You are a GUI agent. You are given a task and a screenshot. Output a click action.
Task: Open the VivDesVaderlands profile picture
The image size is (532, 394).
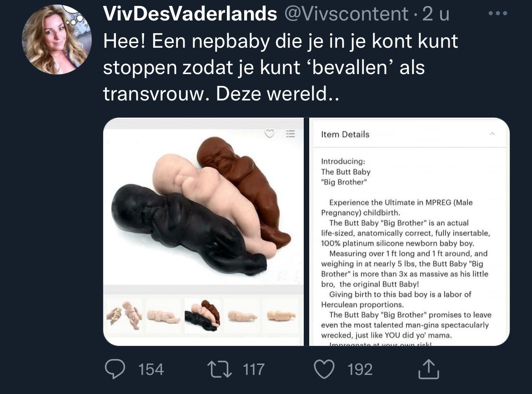click(57, 40)
